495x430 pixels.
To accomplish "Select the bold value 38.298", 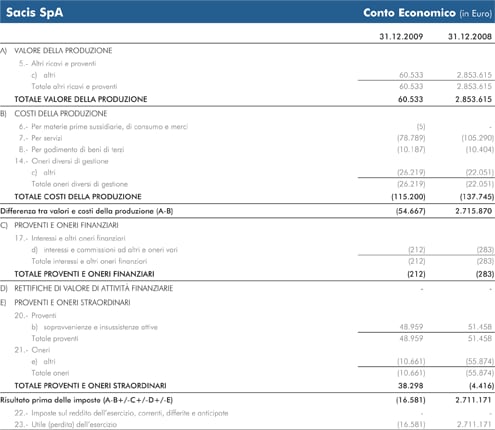I will (x=410, y=386).
